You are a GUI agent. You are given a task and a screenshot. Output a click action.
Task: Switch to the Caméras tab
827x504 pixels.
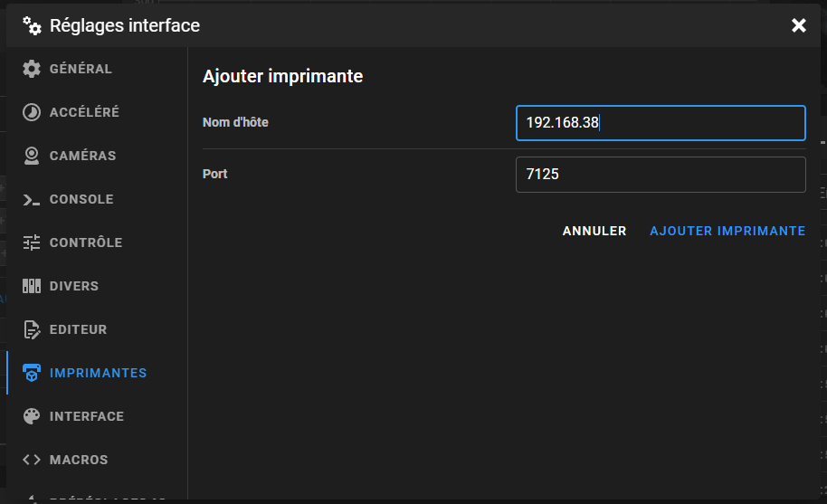tap(82, 156)
